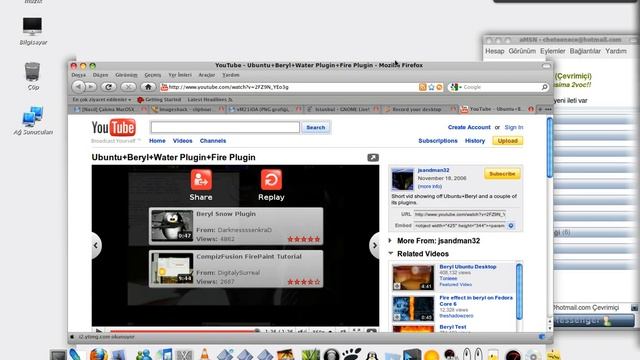
Task: Click the Sign In link
Action: (x=513, y=127)
